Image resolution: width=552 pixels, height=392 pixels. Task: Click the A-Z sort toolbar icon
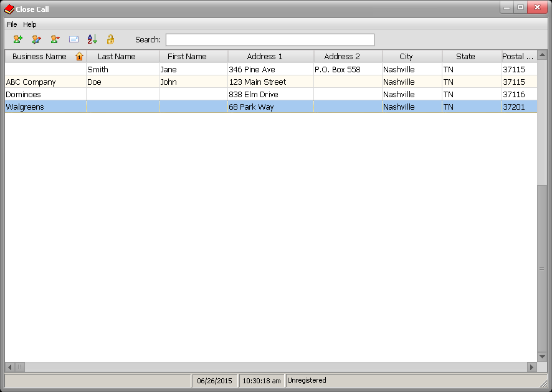click(x=92, y=39)
